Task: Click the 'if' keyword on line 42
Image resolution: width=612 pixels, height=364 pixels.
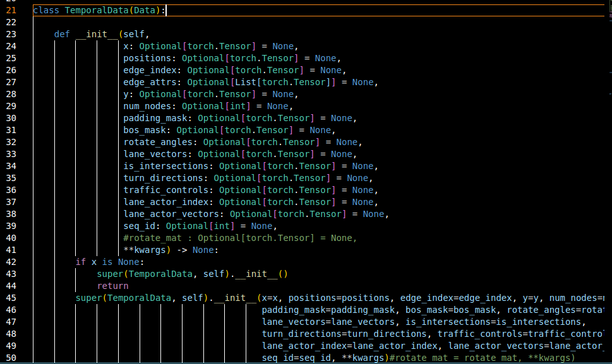Action: tap(80, 262)
